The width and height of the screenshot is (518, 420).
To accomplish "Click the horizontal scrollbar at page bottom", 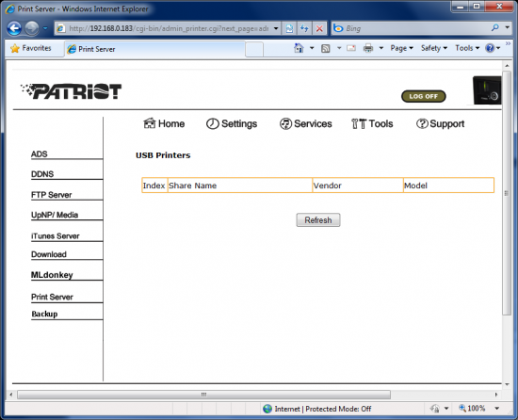I will click(x=203, y=395).
